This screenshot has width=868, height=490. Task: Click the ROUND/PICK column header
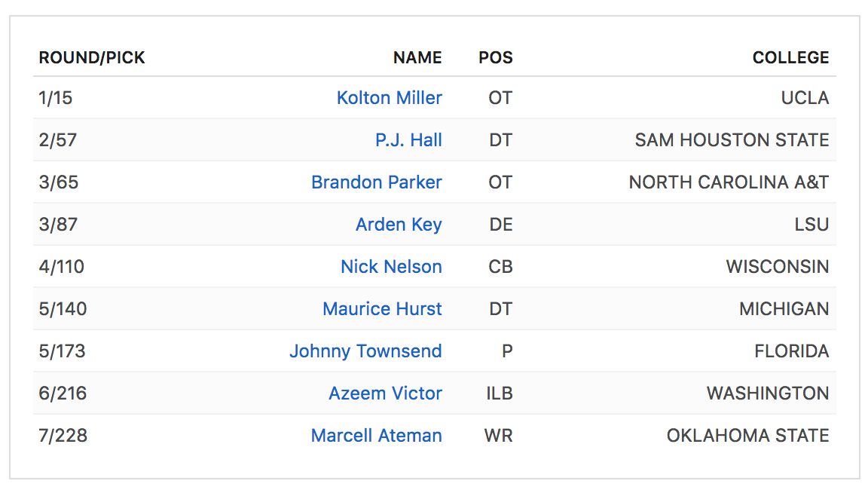click(92, 57)
